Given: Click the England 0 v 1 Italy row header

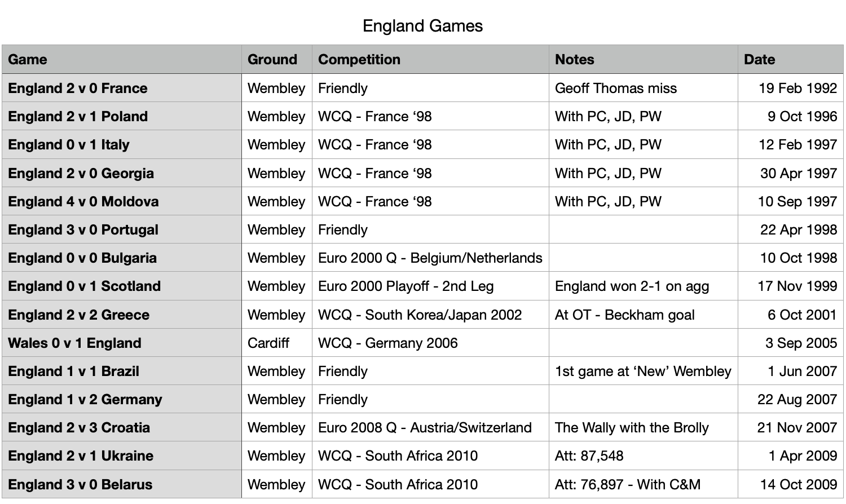Looking at the screenshot, I should [x=122, y=144].
